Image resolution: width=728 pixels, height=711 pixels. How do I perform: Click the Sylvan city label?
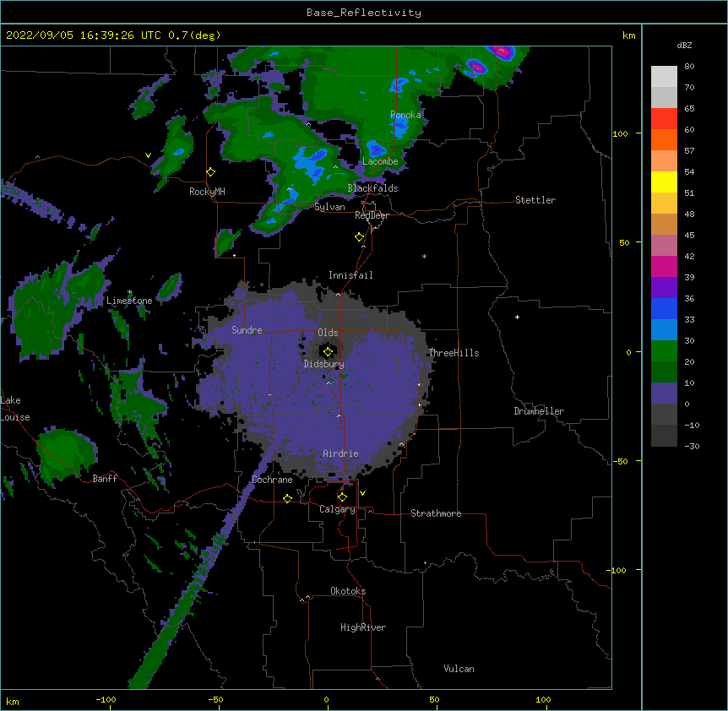pyautogui.click(x=329, y=207)
